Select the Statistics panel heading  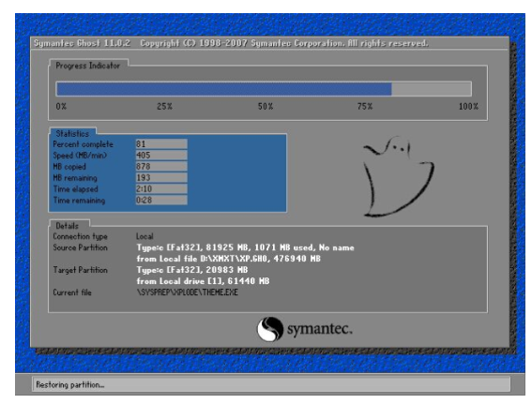pos(72,133)
